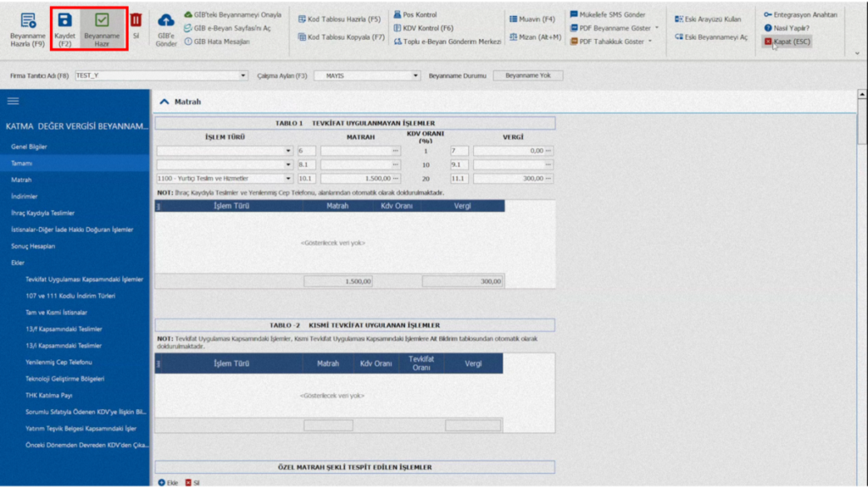Screen dimensions: 868x488
Task: Run Pos Kontrol from the toolbar
Action: tap(415, 14)
